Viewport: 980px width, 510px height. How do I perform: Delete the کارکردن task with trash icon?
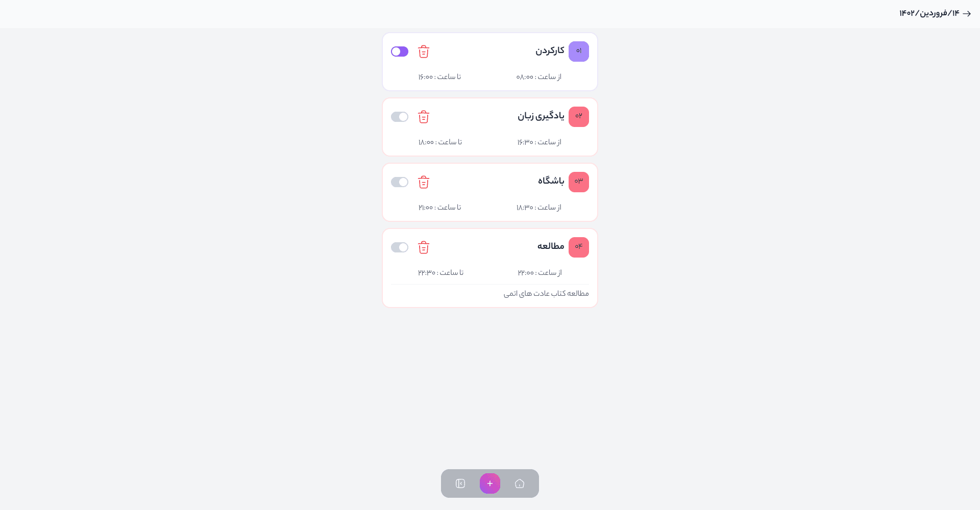[x=424, y=52]
